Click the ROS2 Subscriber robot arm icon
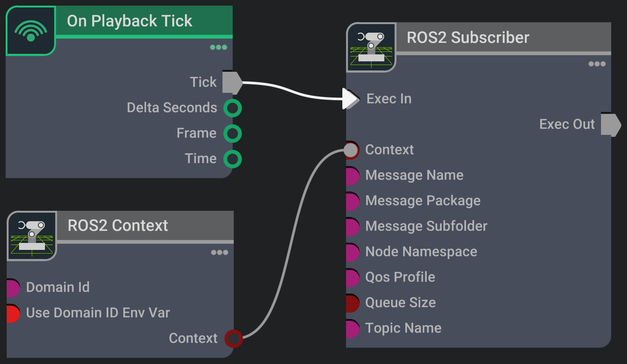Image resolution: width=627 pixels, height=364 pixels. click(x=371, y=48)
